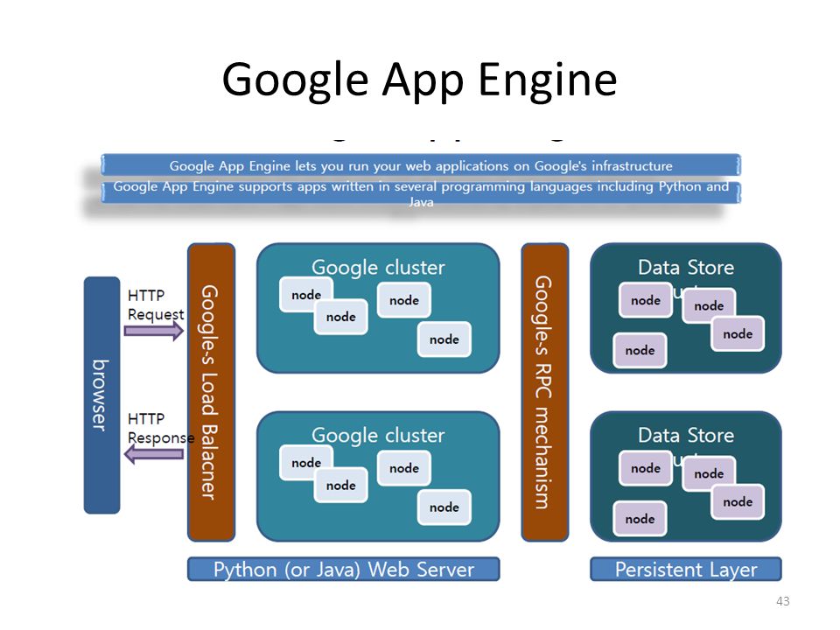
Task: Select the "Persistent Layer" label
Action: tap(686, 569)
